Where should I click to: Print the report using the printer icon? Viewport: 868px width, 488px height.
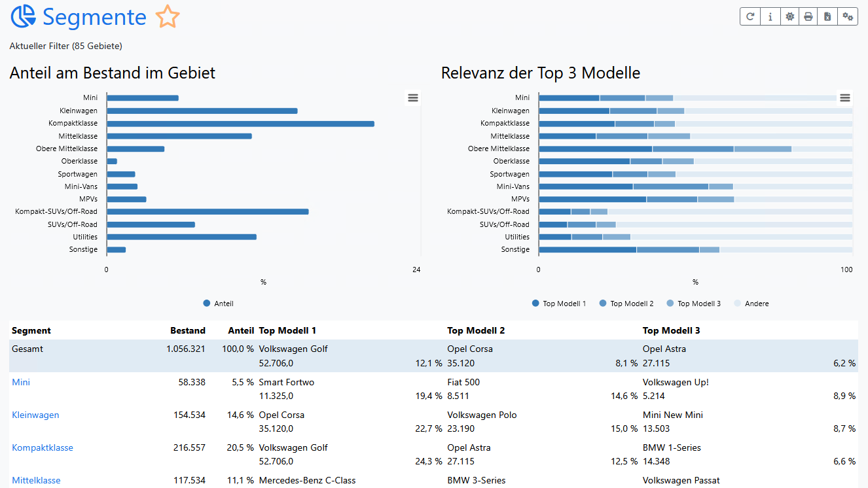[x=808, y=16]
